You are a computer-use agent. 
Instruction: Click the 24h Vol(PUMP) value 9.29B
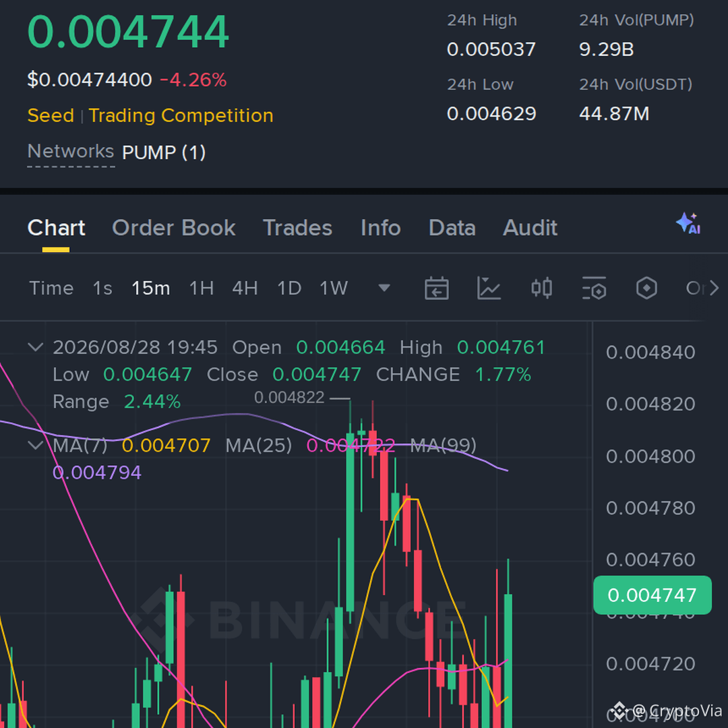[x=607, y=49]
